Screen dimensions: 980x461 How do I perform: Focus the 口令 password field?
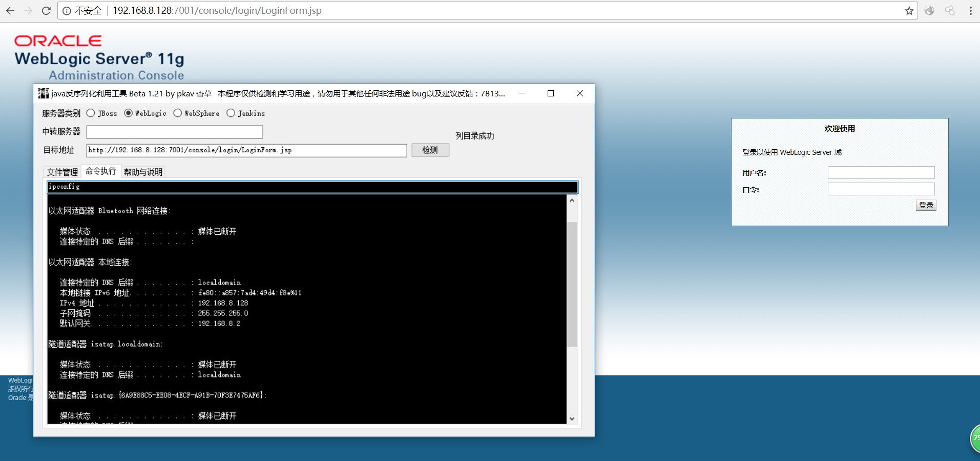click(881, 189)
